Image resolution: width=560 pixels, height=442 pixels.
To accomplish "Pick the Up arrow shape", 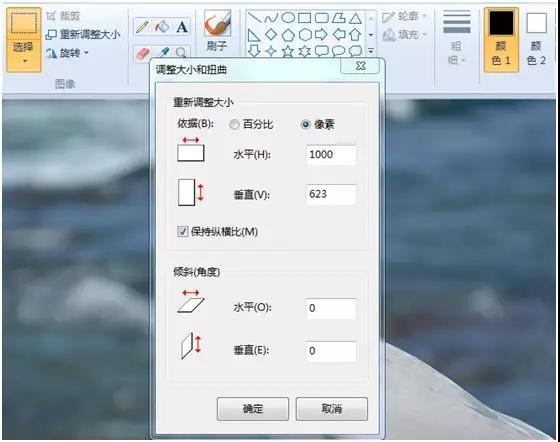I will pyautogui.click(x=355, y=35).
